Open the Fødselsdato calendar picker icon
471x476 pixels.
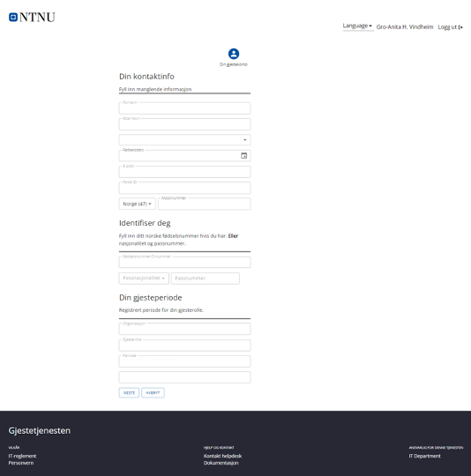pyautogui.click(x=243, y=155)
